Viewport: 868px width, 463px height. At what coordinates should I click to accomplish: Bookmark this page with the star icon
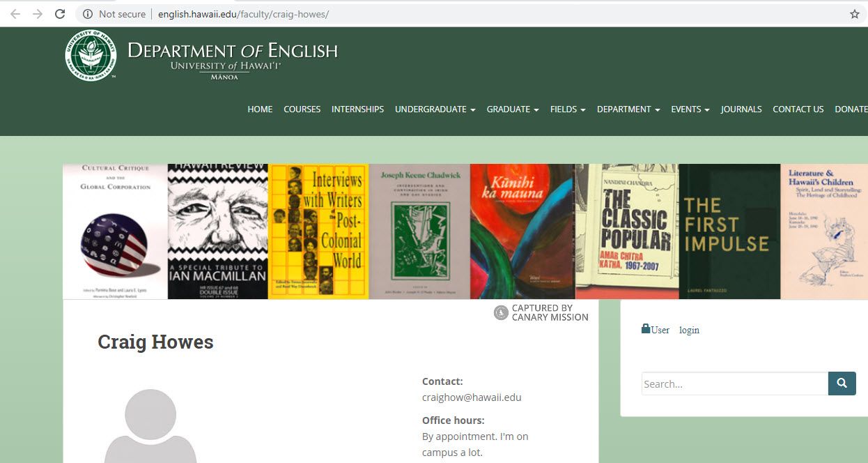click(854, 14)
